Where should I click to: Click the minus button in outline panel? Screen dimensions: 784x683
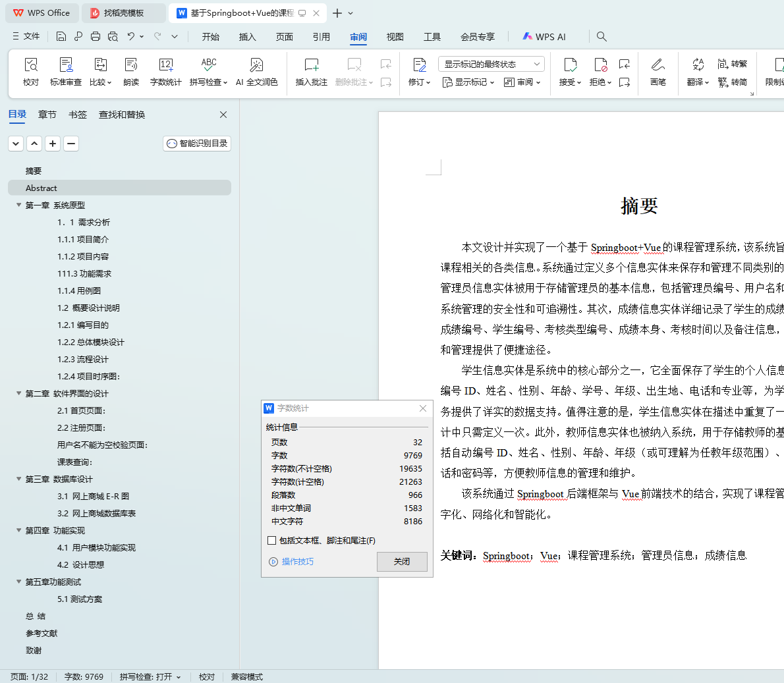(71, 144)
